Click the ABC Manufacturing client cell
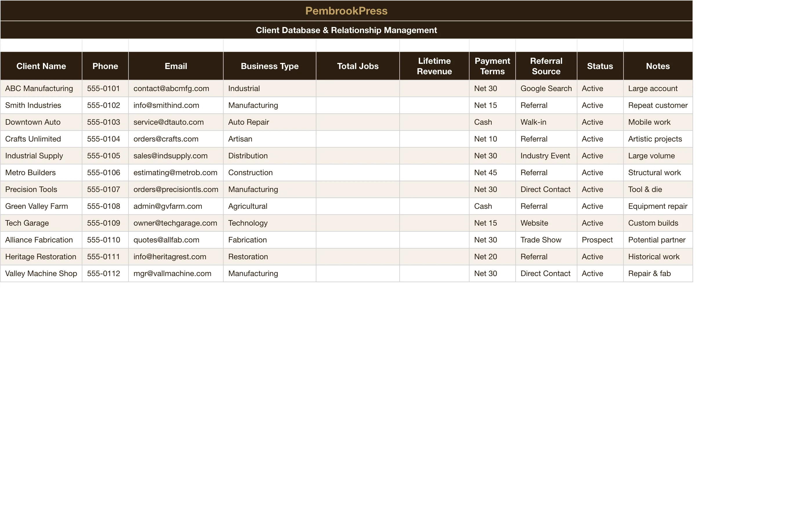This screenshot has height=522, width=812. 41,88
